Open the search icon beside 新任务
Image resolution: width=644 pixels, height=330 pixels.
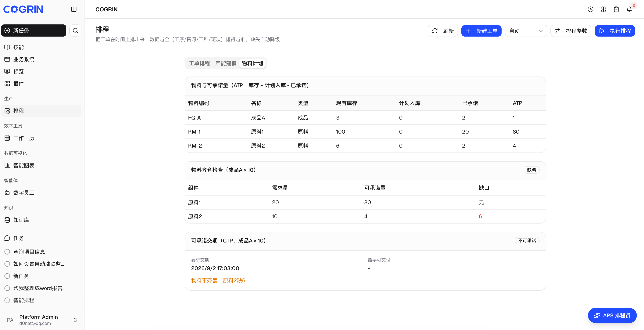click(75, 30)
